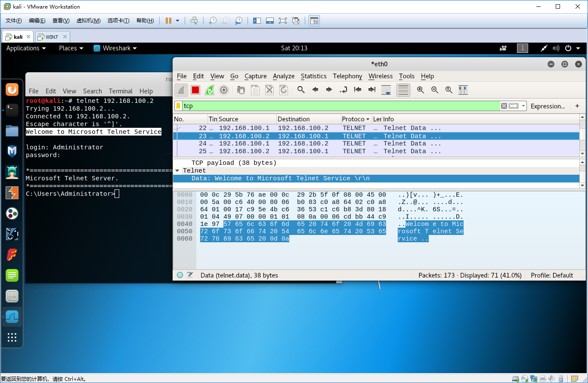Go forward in Wireshark packet history
588x383 pixels.
[329, 90]
